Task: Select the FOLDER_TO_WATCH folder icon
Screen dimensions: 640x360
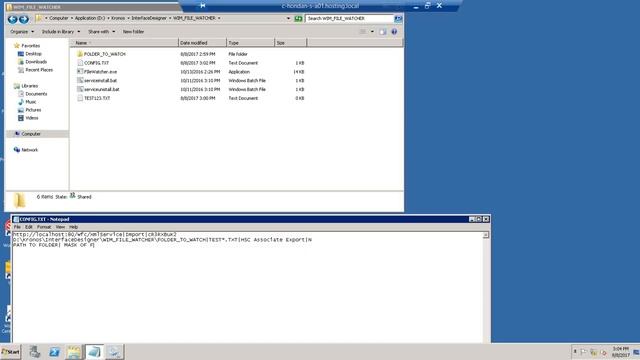Action: [x=80, y=54]
